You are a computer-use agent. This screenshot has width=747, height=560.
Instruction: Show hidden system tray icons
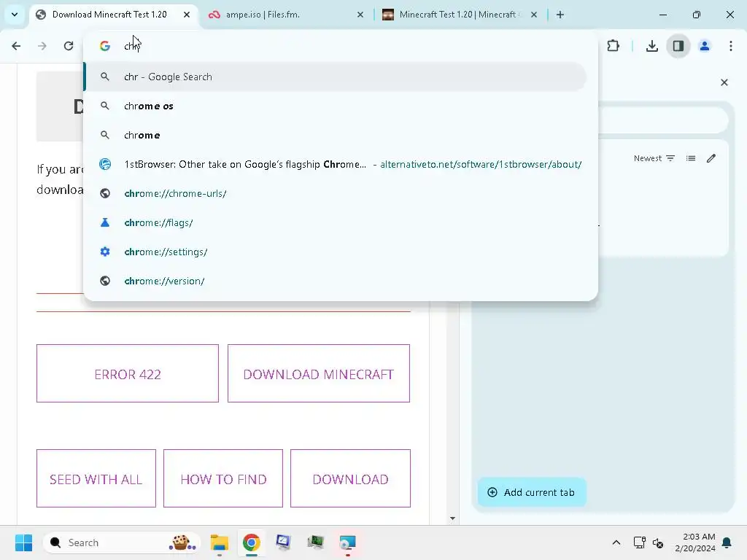(616, 542)
